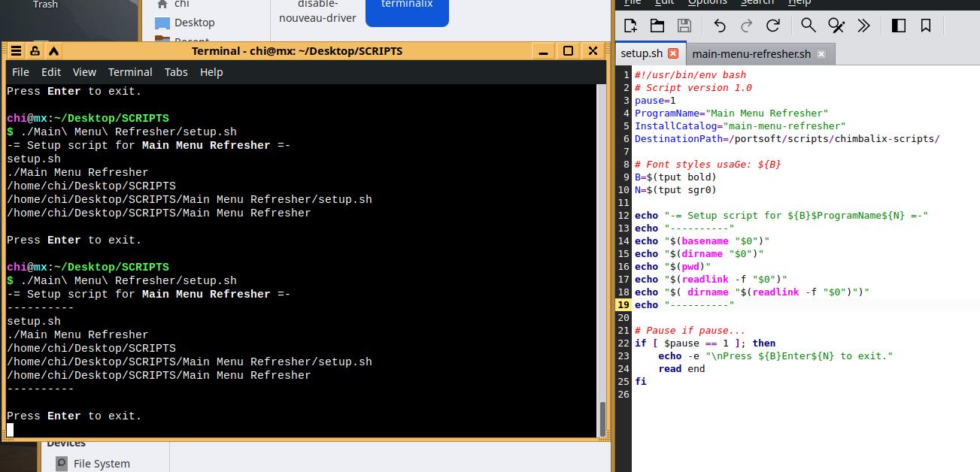Click the 'echo "$(basename "$0")"' line
Viewport: 980px width, 472px height.
[702, 241]
